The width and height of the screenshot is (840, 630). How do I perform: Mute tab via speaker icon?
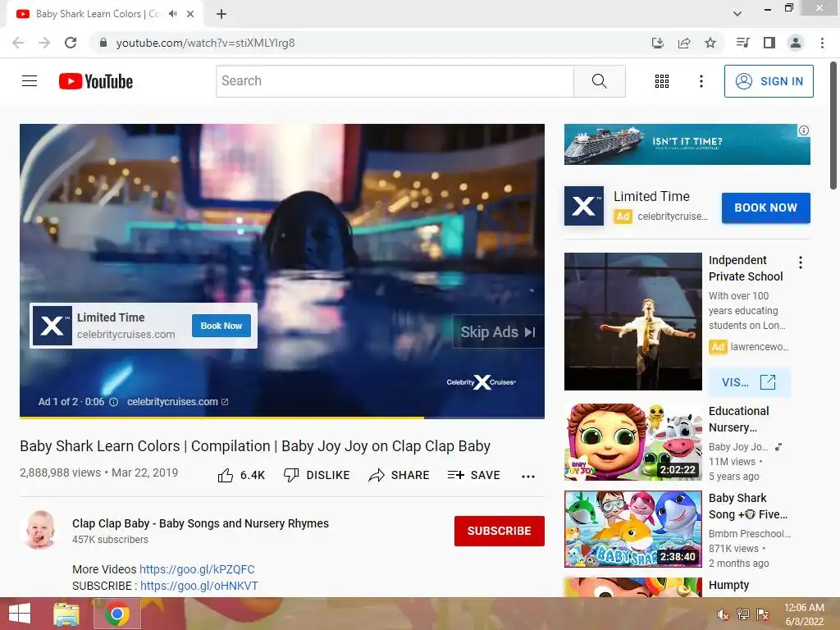pyautogui.click(x=172, y=14)
